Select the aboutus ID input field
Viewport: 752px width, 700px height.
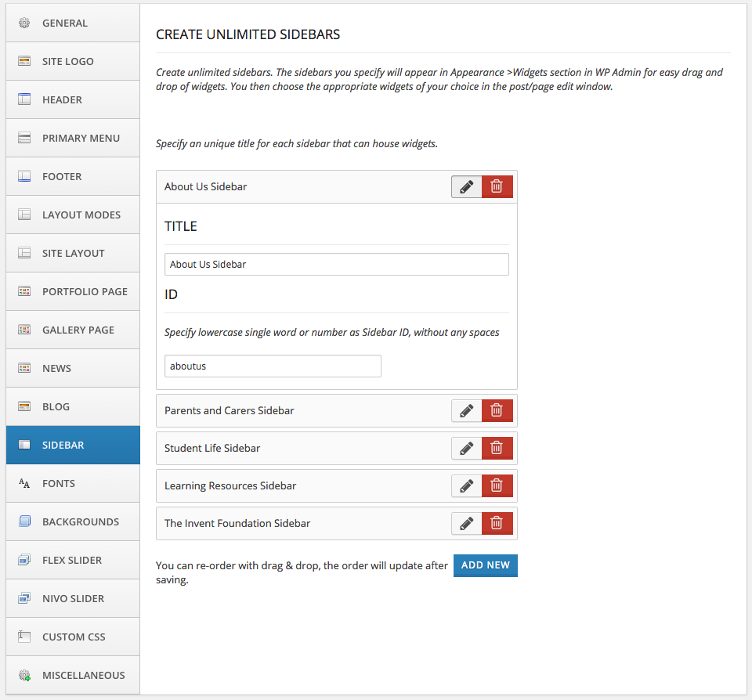point(273,366)
